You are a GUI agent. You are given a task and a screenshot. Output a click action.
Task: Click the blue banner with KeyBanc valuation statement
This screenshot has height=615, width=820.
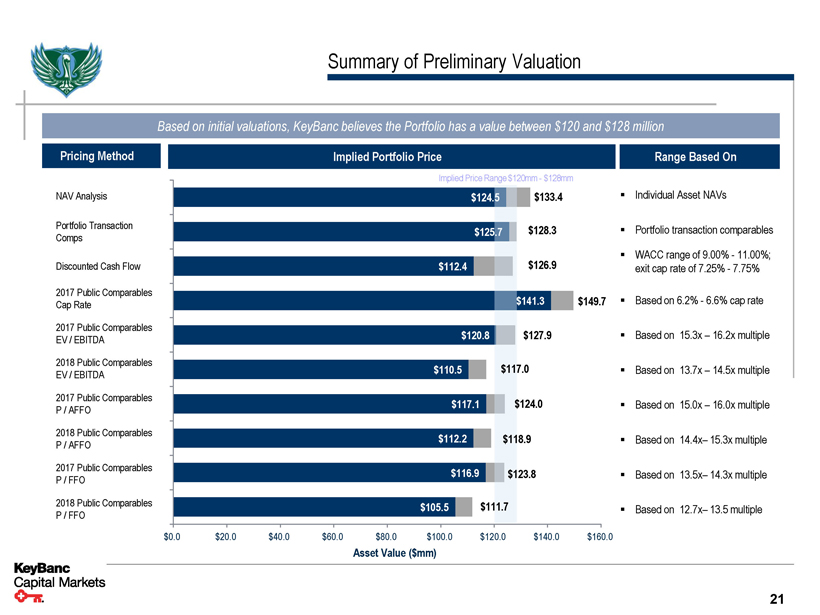click(410, 126)
